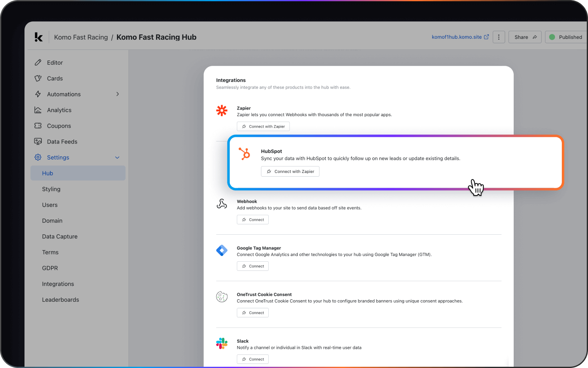Collapse the Settings chevron arrow

coord(117,157)
